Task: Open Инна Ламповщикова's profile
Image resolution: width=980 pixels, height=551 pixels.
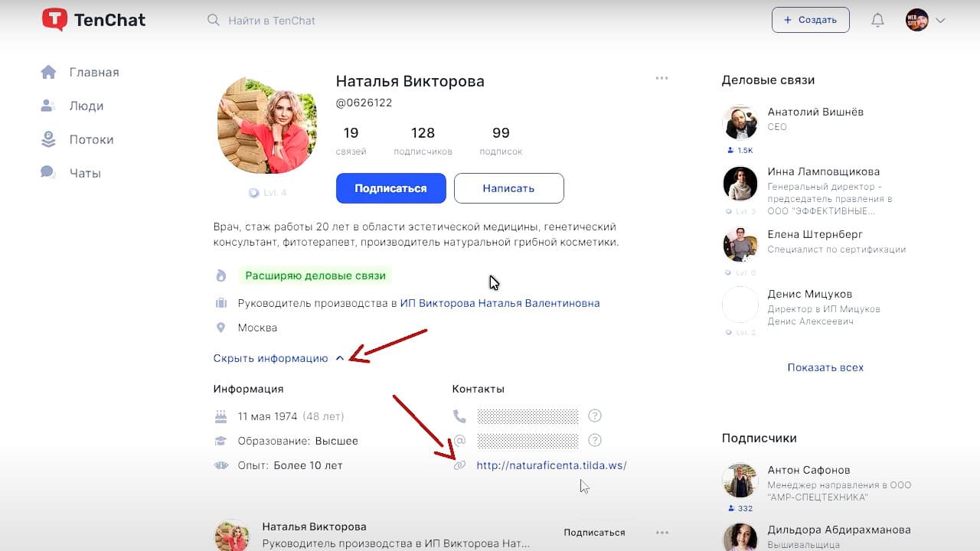Action: [x=823, y=171]
